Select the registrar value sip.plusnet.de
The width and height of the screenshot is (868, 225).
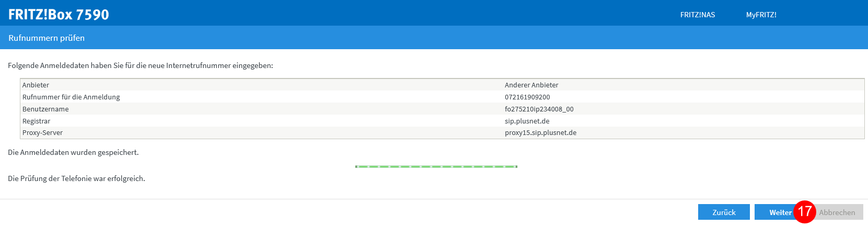[527, 121]
